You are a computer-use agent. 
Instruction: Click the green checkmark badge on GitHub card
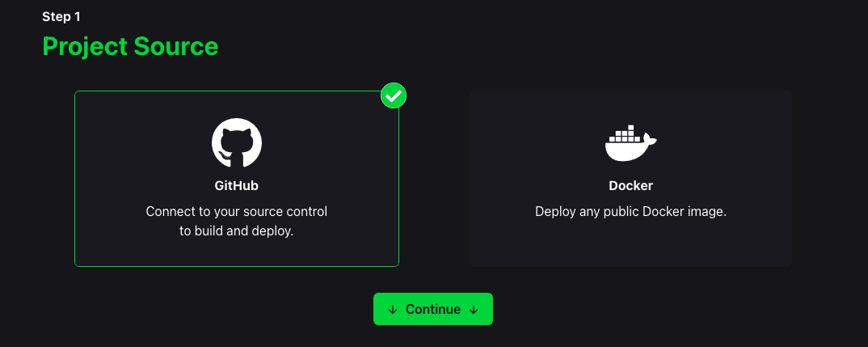[394, 96]
